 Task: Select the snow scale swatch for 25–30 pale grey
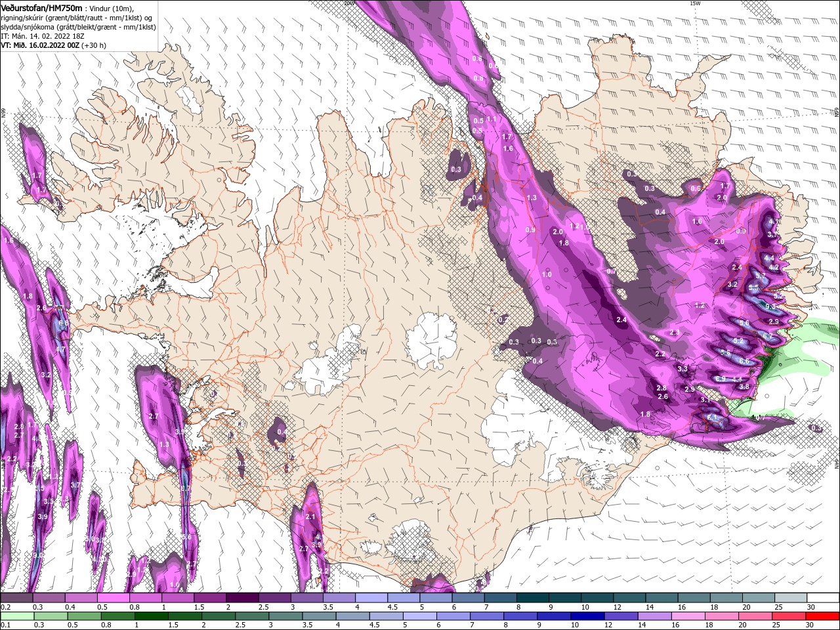[791, 598]
